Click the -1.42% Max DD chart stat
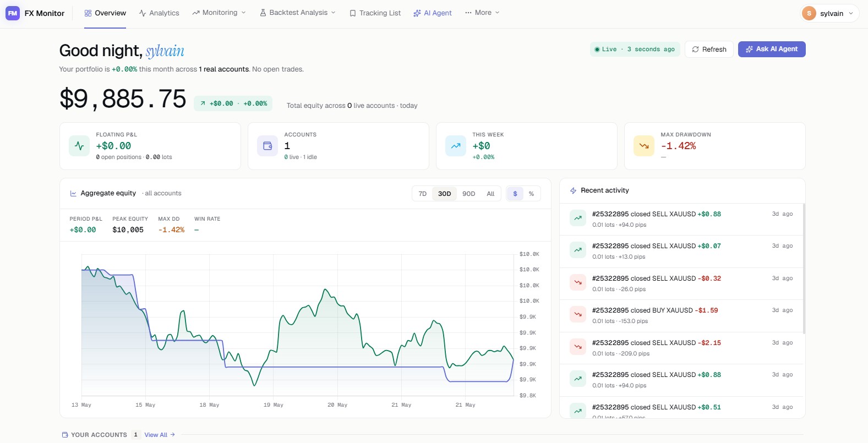This screenshot has width=868, height=443. [x=171, y=230]
